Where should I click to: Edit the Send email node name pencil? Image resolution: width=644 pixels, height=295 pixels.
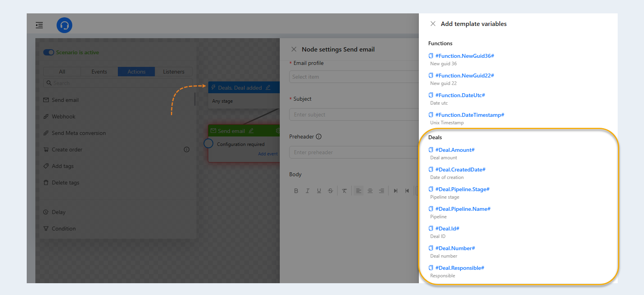251,131
